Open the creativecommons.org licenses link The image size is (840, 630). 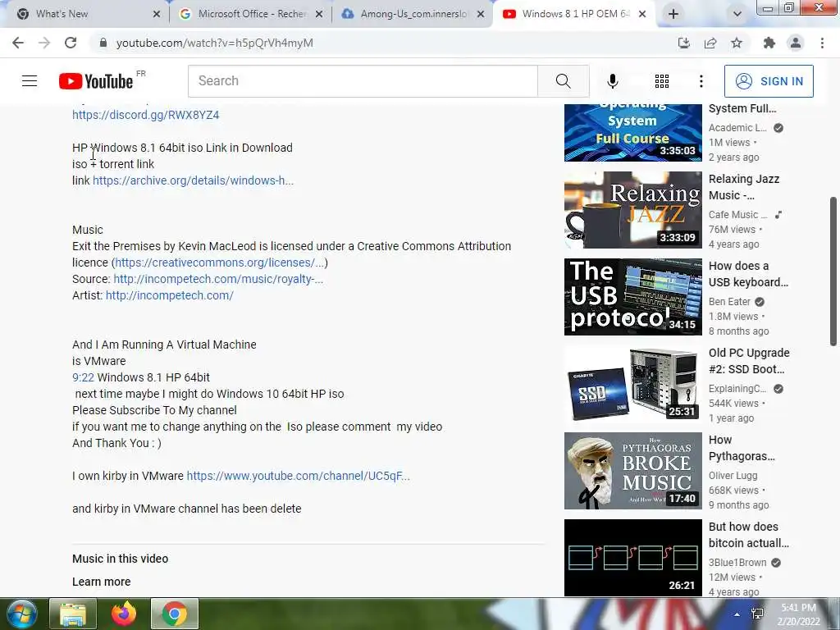tap(220, 262)
